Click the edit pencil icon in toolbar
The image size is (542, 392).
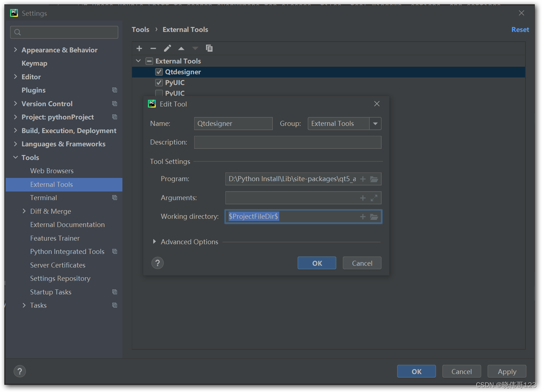(167, 48)
